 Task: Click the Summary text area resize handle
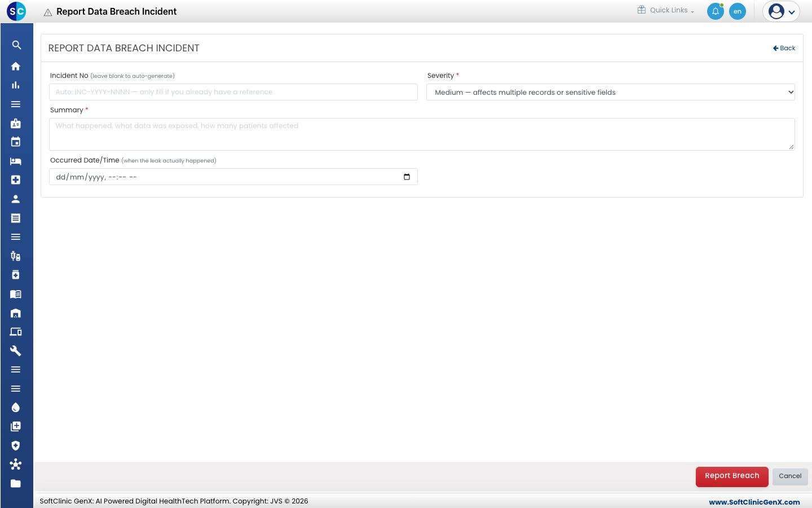tap(791, 147)
